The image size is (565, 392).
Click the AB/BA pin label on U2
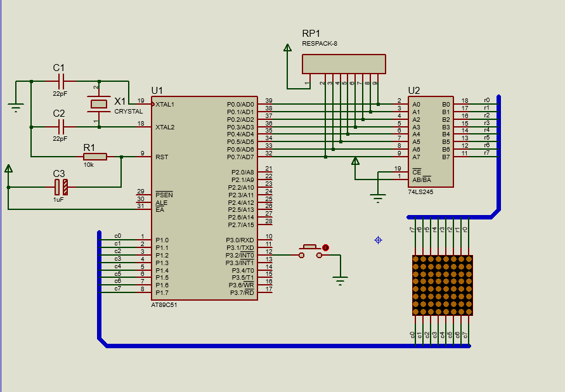(x=422, y=180)
